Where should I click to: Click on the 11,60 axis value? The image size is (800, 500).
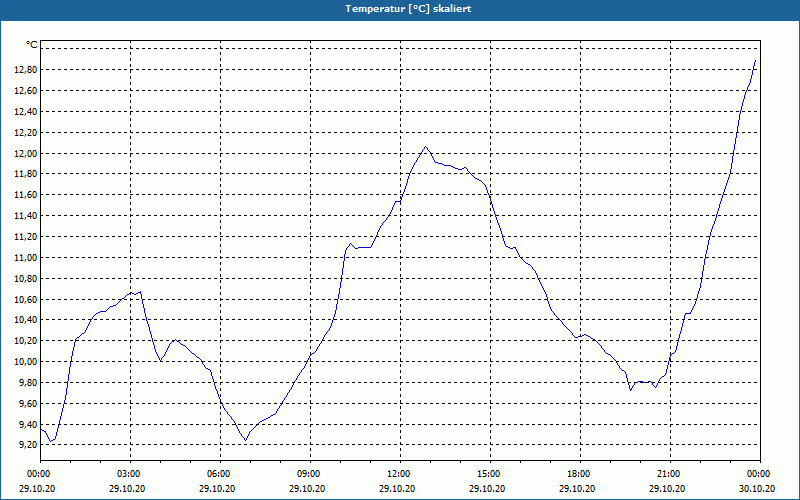[x=27, y=195]
